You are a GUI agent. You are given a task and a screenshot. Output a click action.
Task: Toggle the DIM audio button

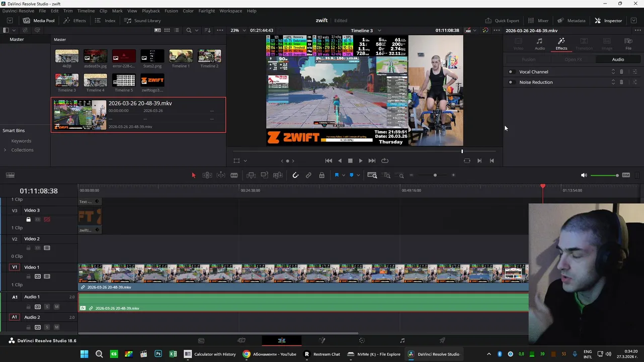click(x=626, y=175)
